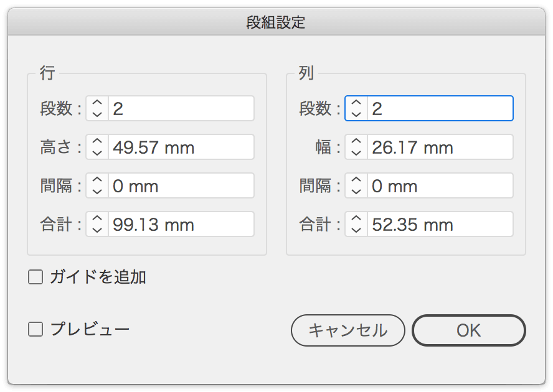The image size is (553, 392).
Task: Click the キャンセル button
Action: click(348, 330)
